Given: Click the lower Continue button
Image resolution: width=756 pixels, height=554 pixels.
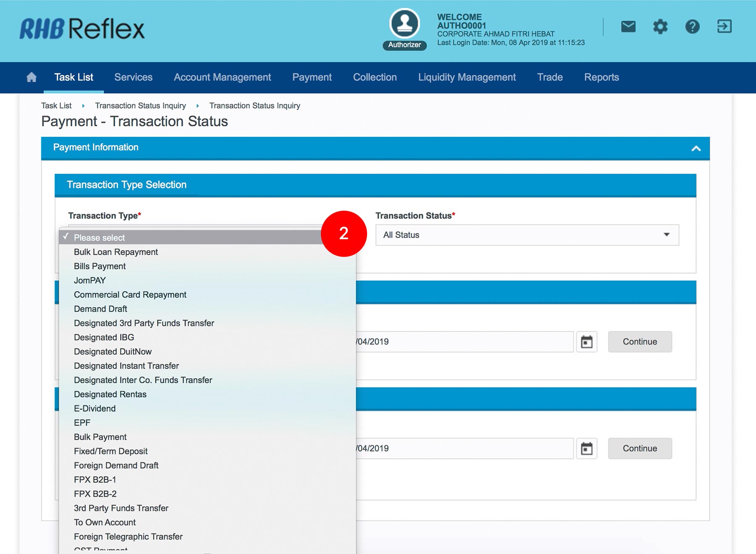Looking at the screenshot, I should (639, 448).
